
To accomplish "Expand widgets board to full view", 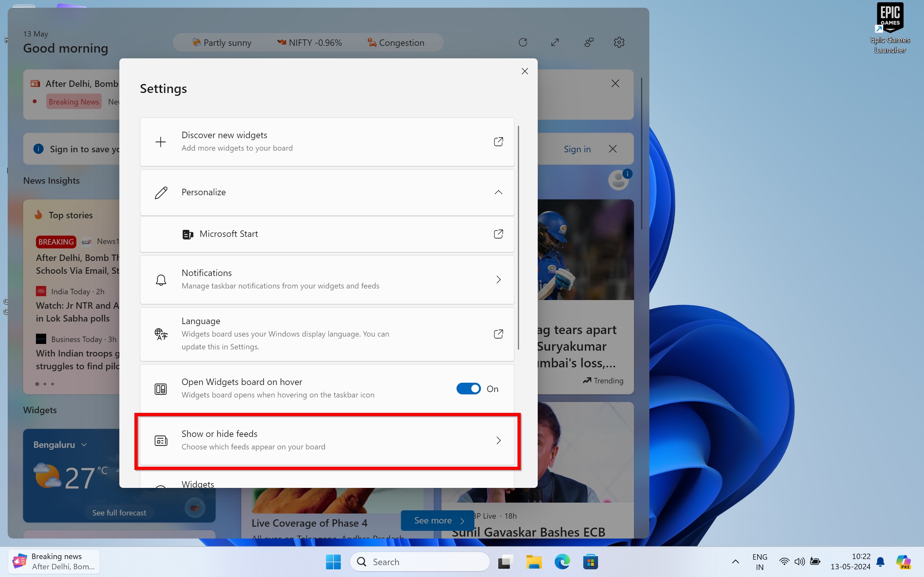I will [555, 42].
